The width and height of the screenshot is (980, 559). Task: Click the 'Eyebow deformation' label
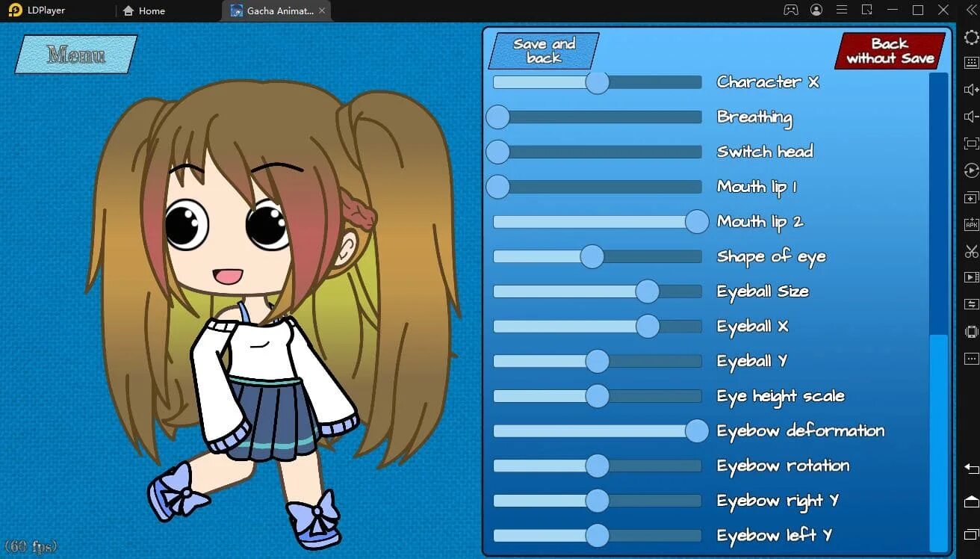[801, 431]
